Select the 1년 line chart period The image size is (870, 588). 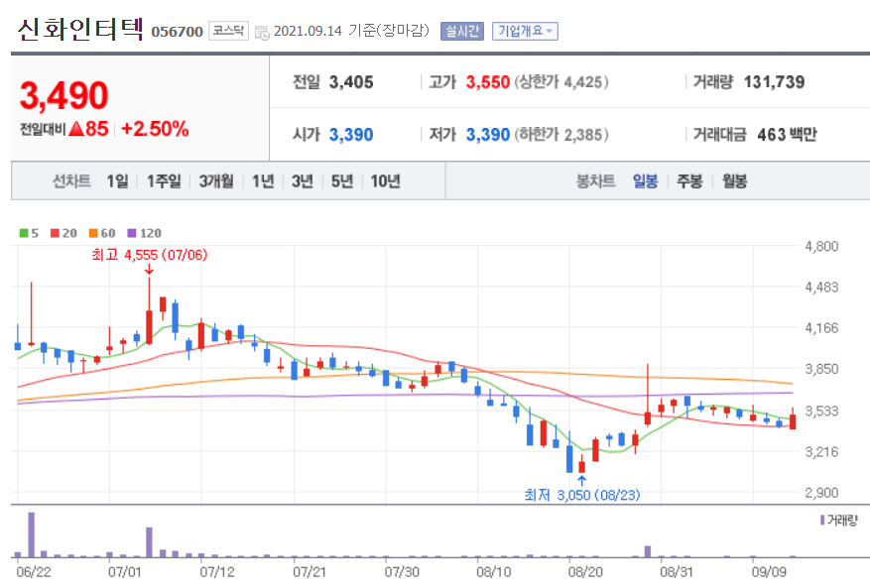pos(263,180)
